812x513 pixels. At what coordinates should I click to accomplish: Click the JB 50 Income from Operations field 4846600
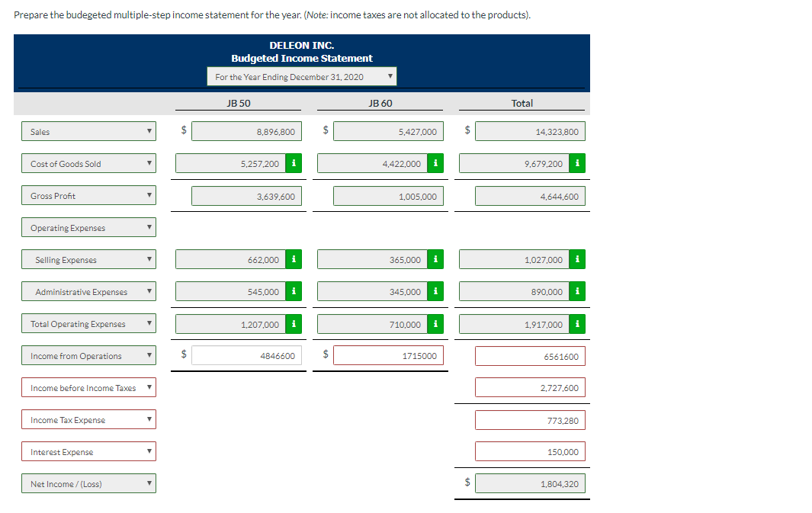click(x=246, y=356)
